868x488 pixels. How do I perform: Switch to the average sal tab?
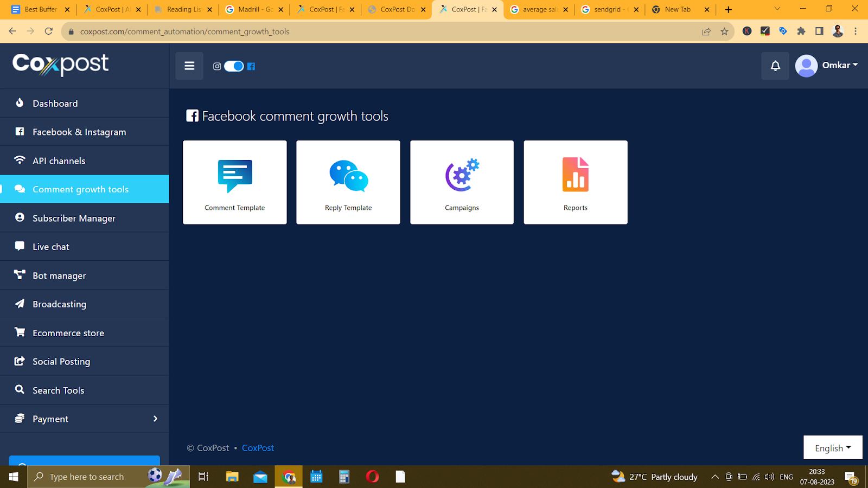pyautogui.click(x=539, y=9)
